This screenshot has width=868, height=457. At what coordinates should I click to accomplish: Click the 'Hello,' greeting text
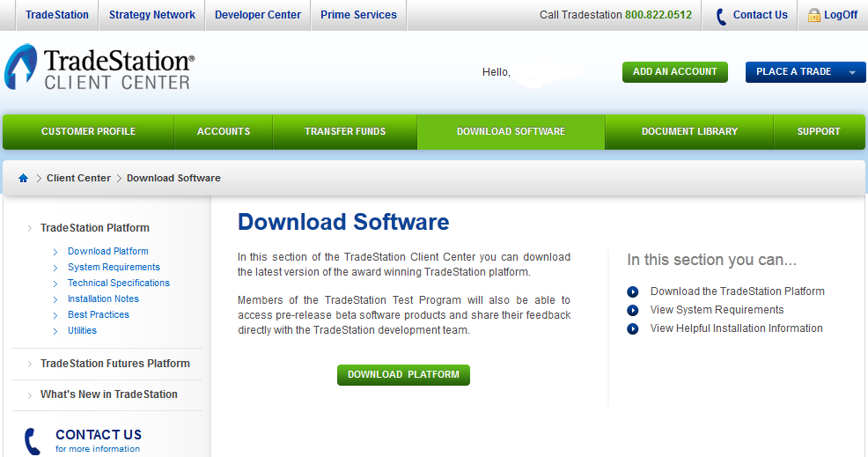[x=496, y=72]
